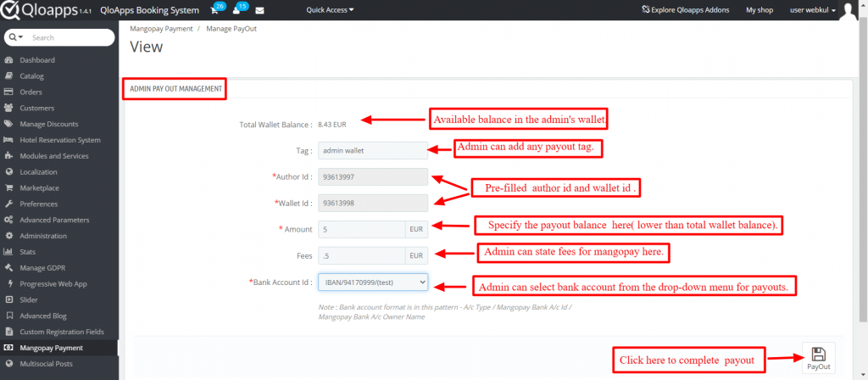
Task: Click the Custom Registration Fields document icon
Action: (x=8, y=332)
